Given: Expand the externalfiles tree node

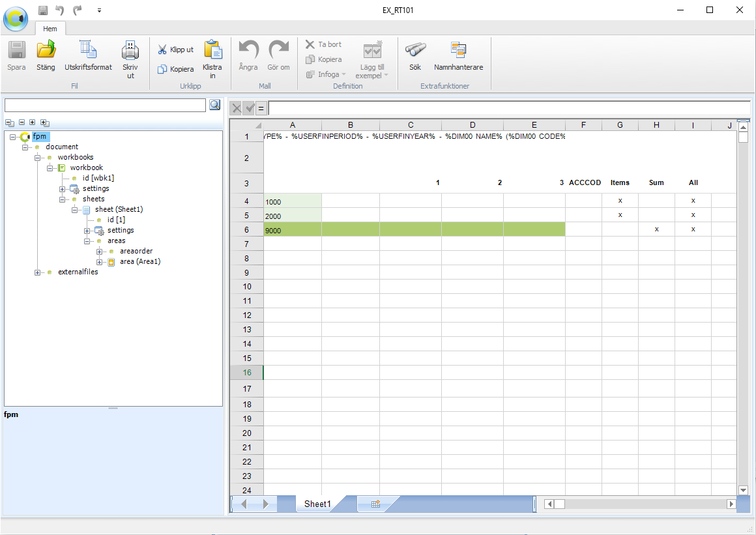Looking at the screenshot, I should click(37, 273).
